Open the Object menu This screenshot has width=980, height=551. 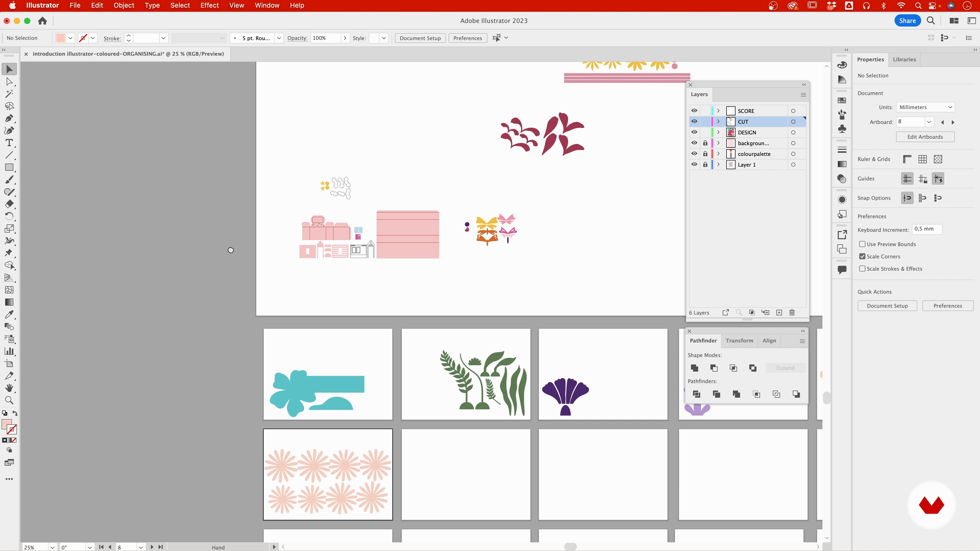click(124, 5)
